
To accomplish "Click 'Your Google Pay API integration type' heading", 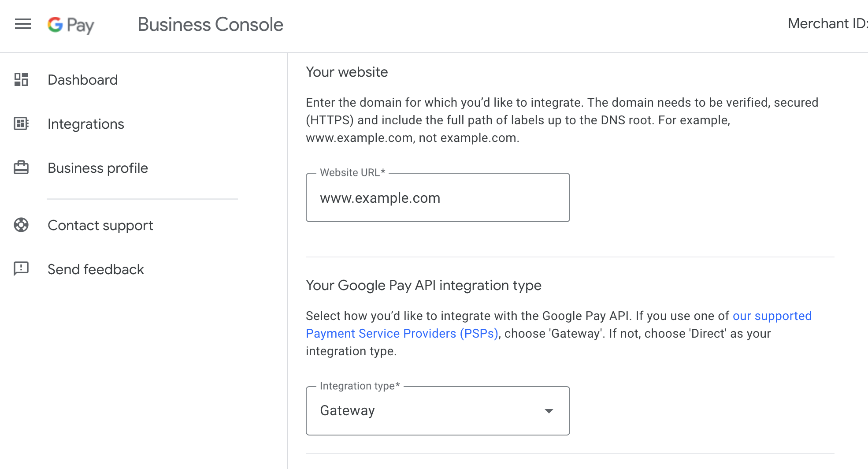I will coord(423,286).
